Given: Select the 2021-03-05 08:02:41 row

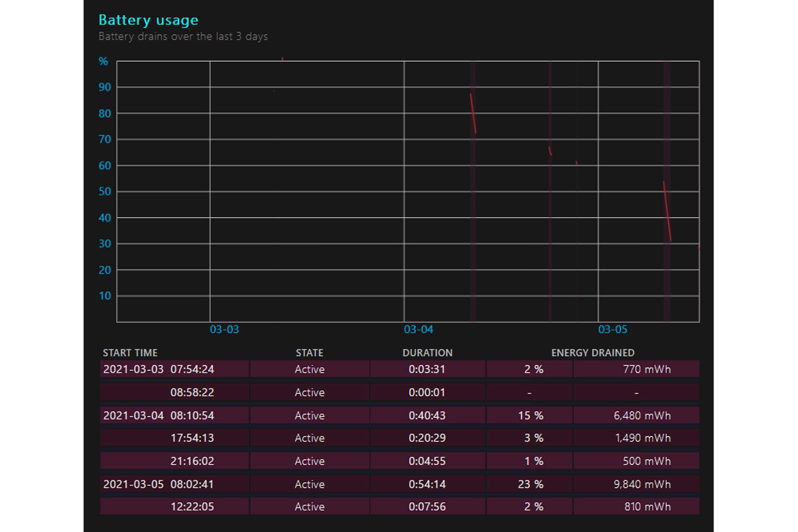Looking at the screenshot, I should 399,484.
